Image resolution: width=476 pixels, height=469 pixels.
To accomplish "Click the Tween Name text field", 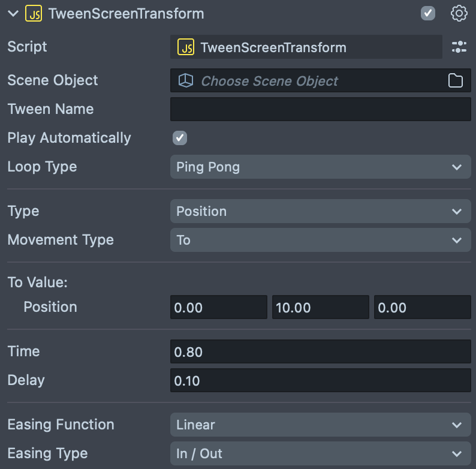I will click(x=320, y=109).
